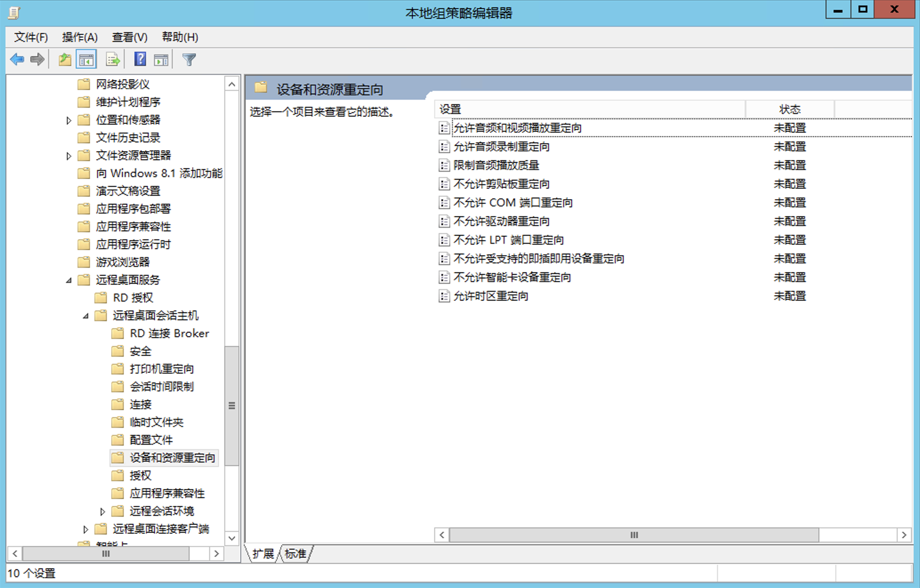Click the Back arrow toolbar icon
920x588 pixels.
pyautogui.click(x=17, y=59)
